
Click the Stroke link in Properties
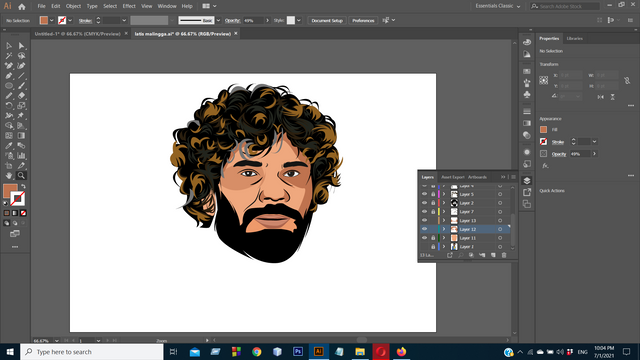[558, 142]
